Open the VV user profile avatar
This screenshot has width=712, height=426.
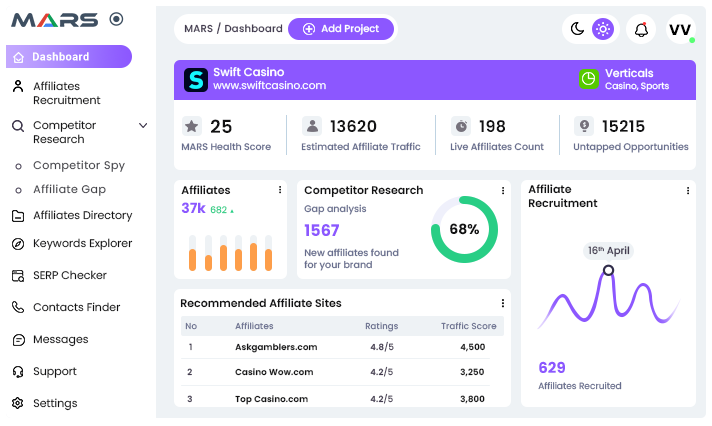680,29
